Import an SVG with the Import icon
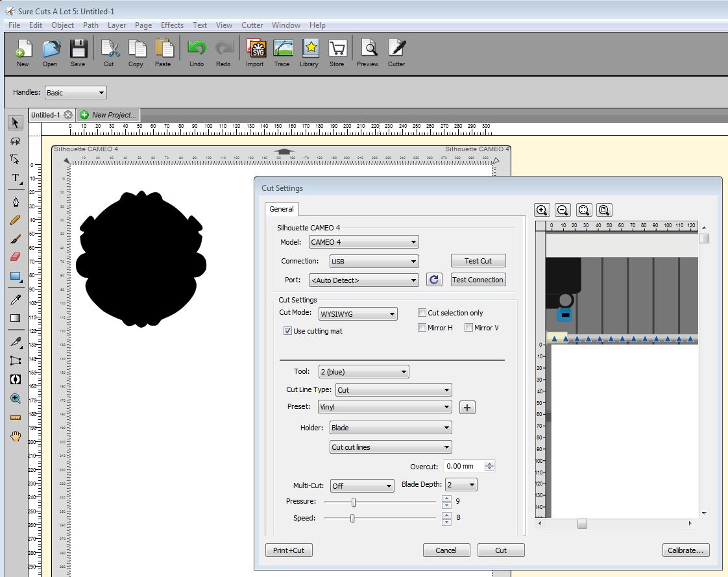 [x=256, y=53]
